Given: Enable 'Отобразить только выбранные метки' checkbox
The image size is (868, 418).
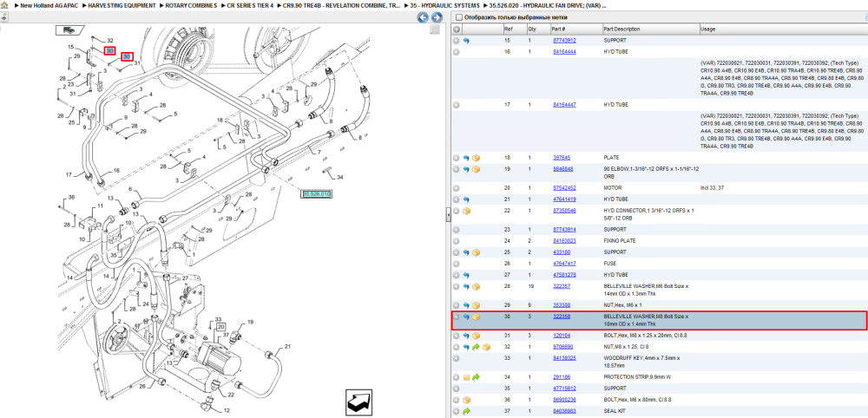Looking at the screenshot, I should (457, 17).
